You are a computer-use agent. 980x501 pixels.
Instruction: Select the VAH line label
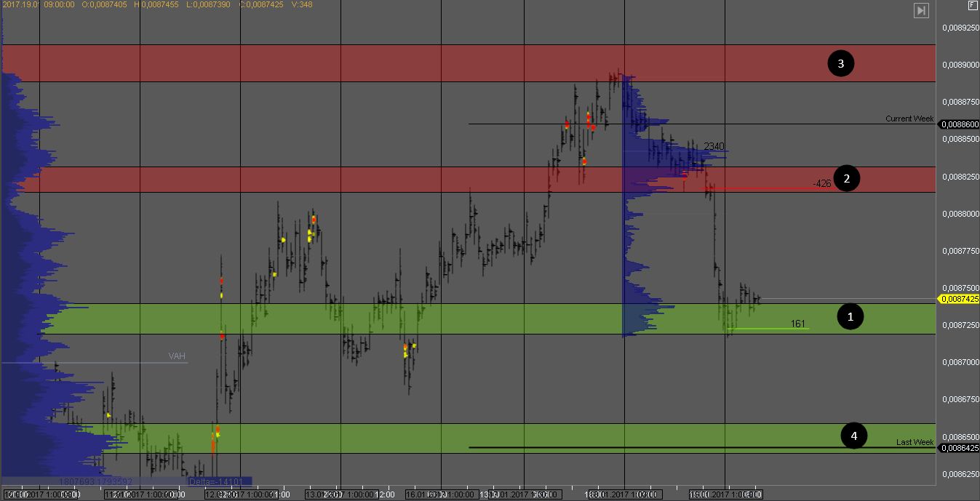176,356
